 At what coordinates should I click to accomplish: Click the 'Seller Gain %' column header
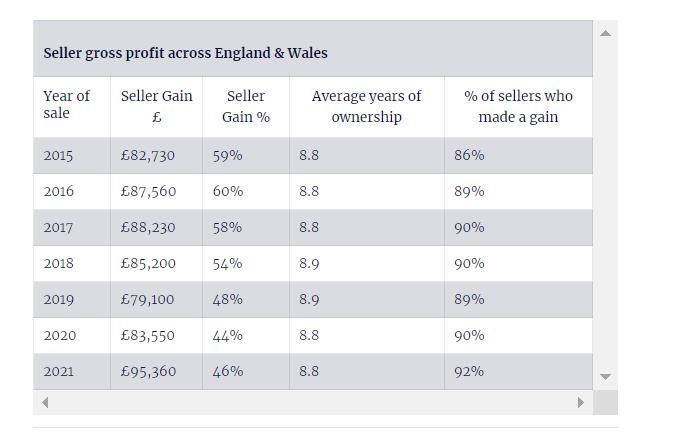pyautogui.click(x=246, y=106)
